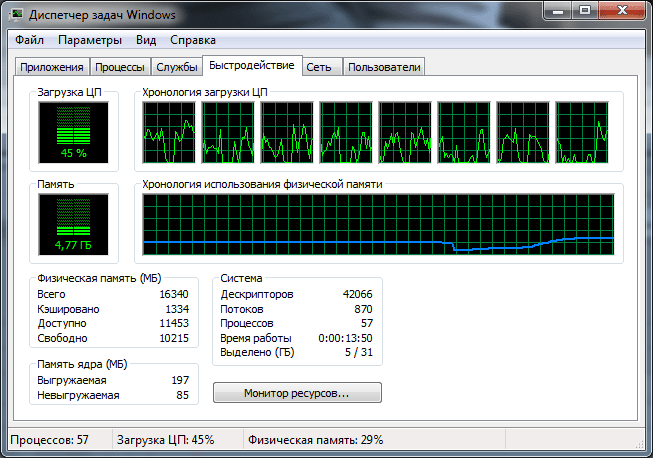Click the Время работы value 0:00:13:50
653x458 pixels.
pos(345,338)
